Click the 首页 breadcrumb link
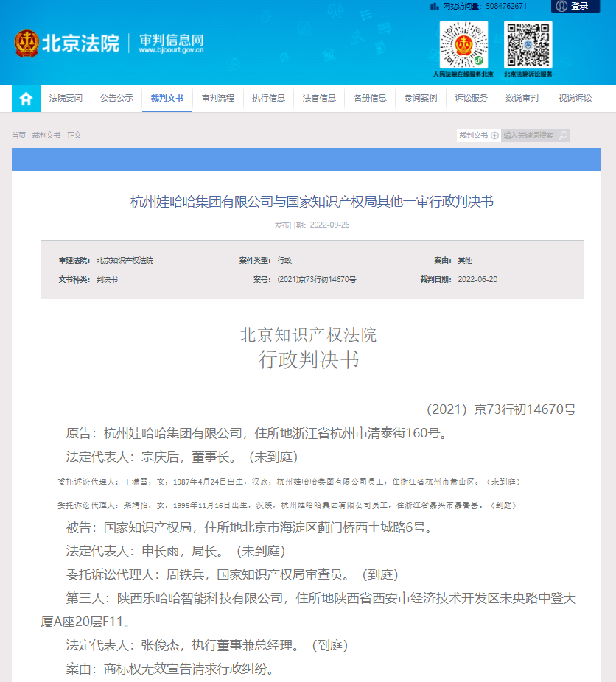 (18, 136)
